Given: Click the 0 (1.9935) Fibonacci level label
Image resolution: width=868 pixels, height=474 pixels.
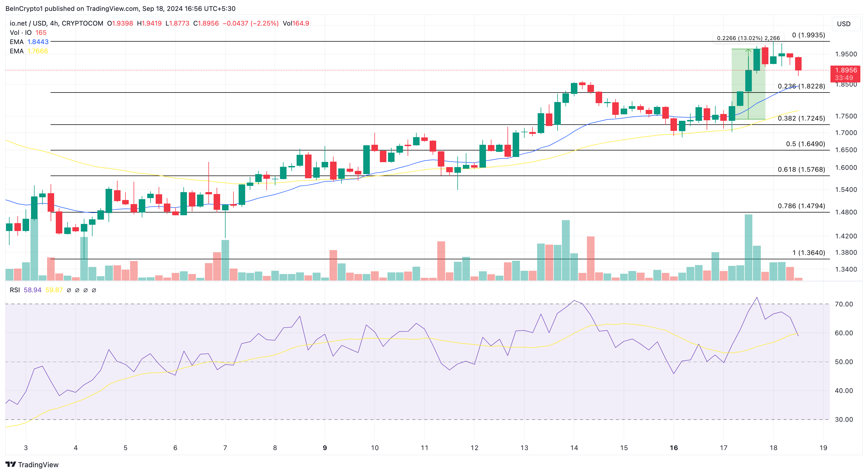Looking at the screenshot, I should coord(808,35).
